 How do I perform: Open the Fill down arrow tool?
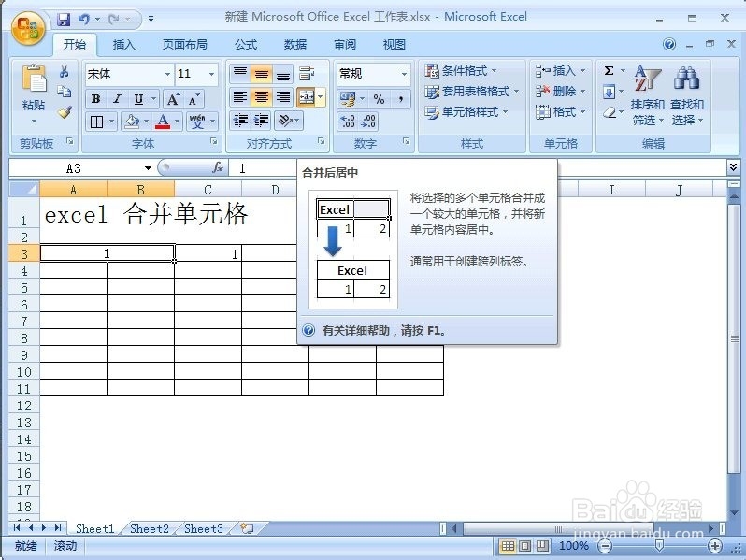[609, 92]
